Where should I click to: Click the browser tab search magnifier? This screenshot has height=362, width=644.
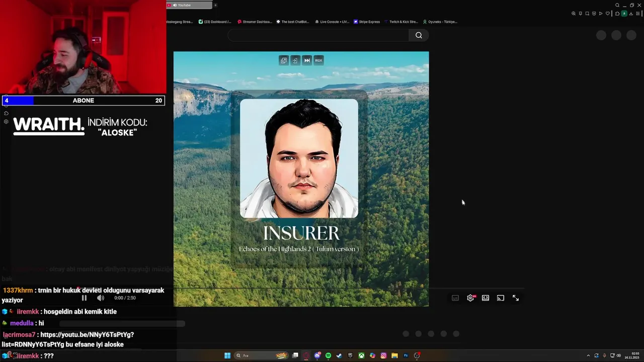(x=617, y=5)
